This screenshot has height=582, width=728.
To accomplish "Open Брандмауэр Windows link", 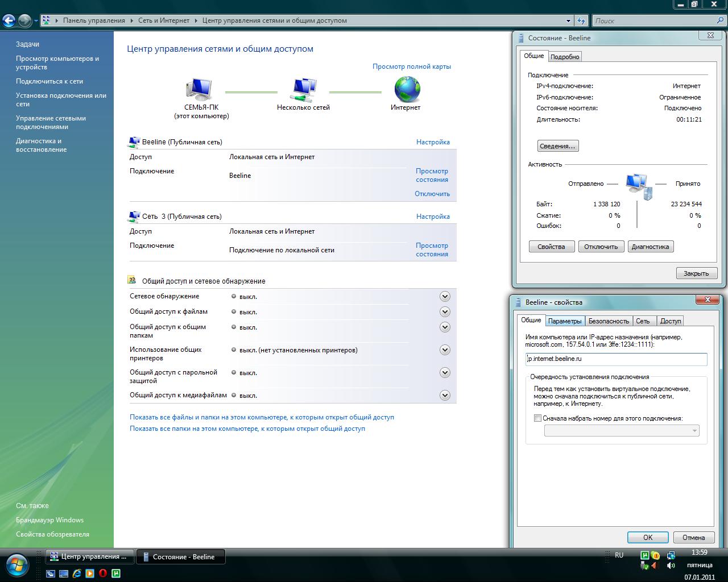I will click(49, 520).
